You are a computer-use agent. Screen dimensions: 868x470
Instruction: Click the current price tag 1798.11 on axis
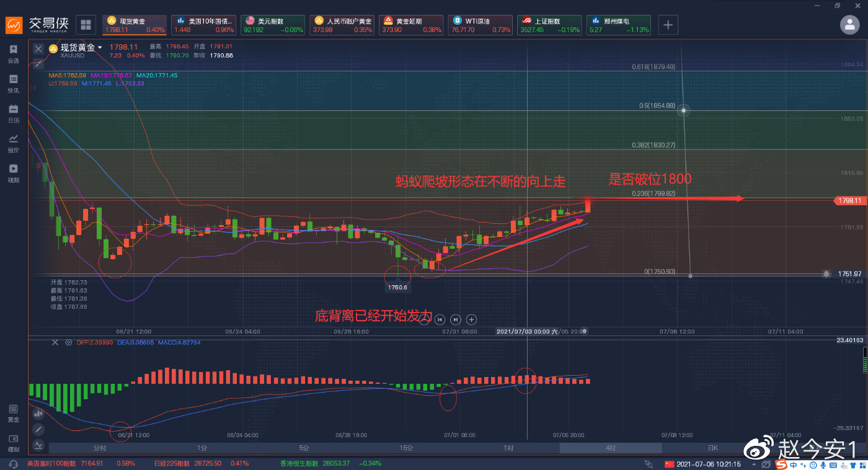tap(849, 200)
